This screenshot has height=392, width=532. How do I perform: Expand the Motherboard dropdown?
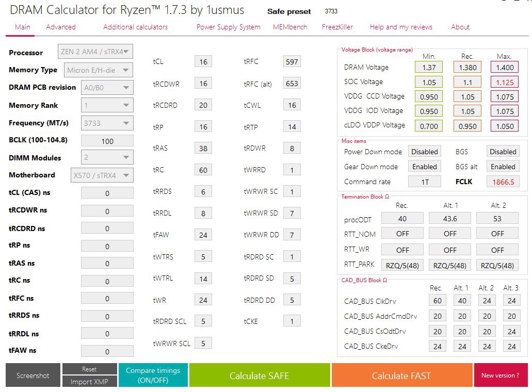point(102,175)
